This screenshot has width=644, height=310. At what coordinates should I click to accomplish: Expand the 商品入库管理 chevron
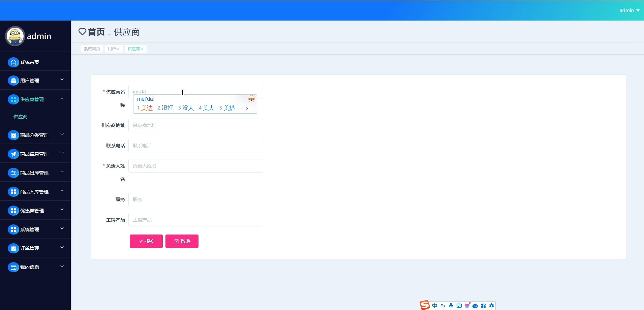(62, 191)
